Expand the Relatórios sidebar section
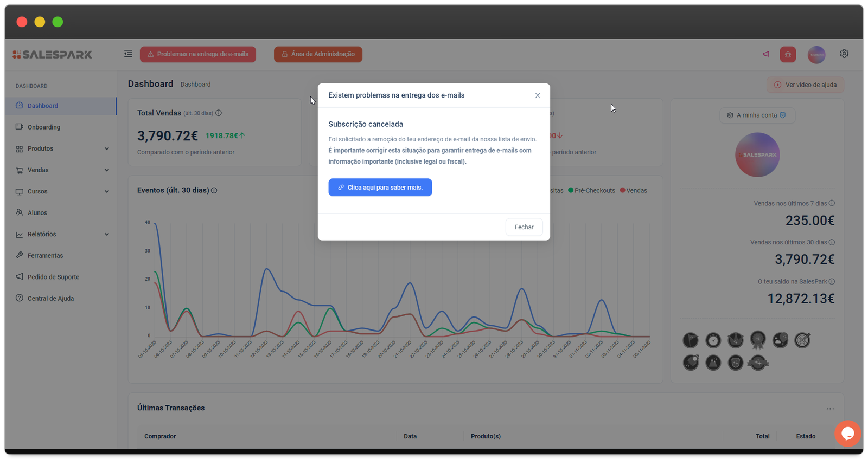The width and height of the screenshot is (868, 459). [x=62, y=234]
